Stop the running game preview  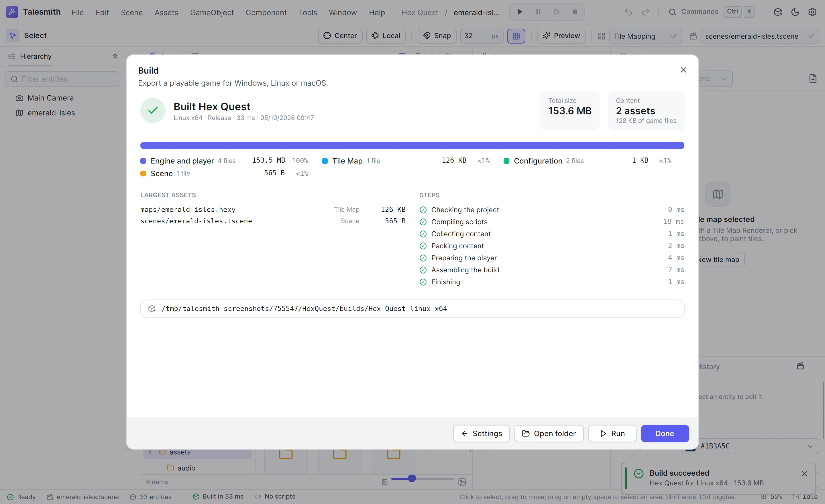coord(575,12)
